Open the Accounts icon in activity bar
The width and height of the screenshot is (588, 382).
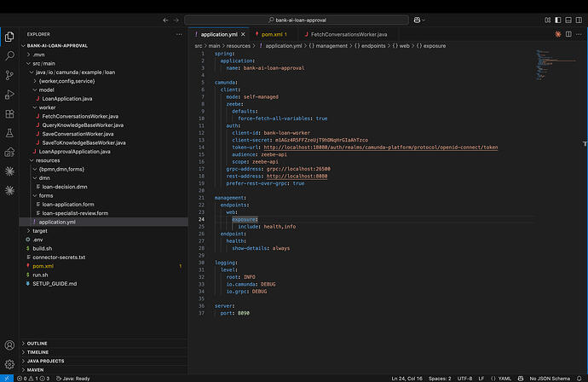click(x=9, y=345)
